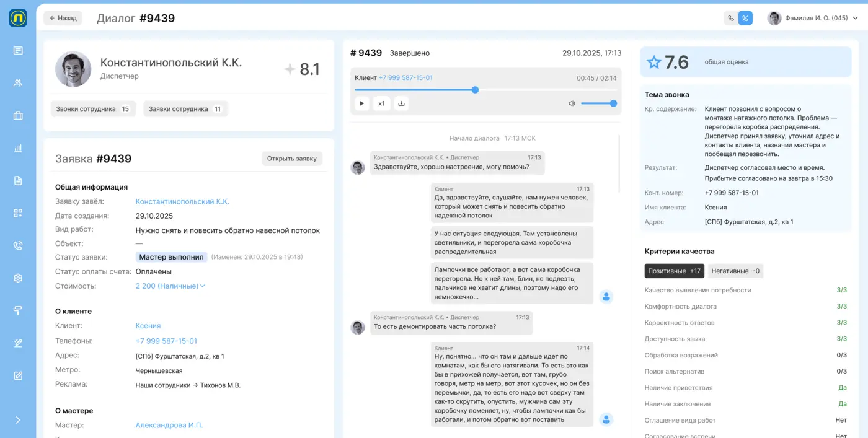Click the Лидеры logo in the top corner
868x438 pixels.
tap(18, 18)
